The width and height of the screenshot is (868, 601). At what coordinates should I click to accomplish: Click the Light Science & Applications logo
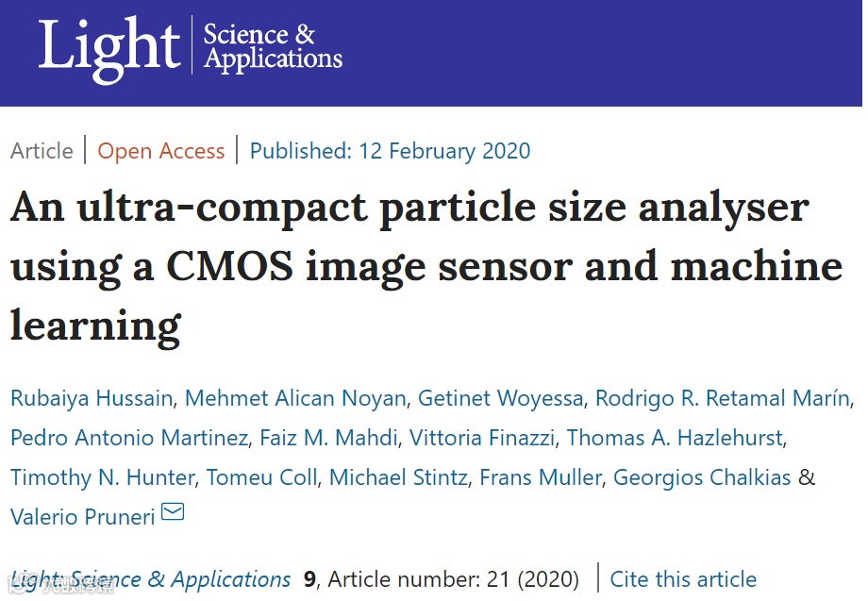(x=190, y=46)
